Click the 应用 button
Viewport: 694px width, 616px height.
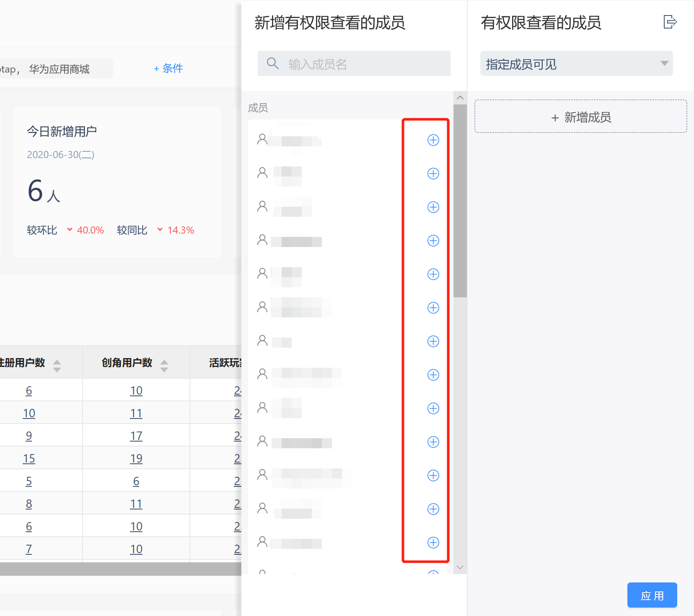coord(652,595)
